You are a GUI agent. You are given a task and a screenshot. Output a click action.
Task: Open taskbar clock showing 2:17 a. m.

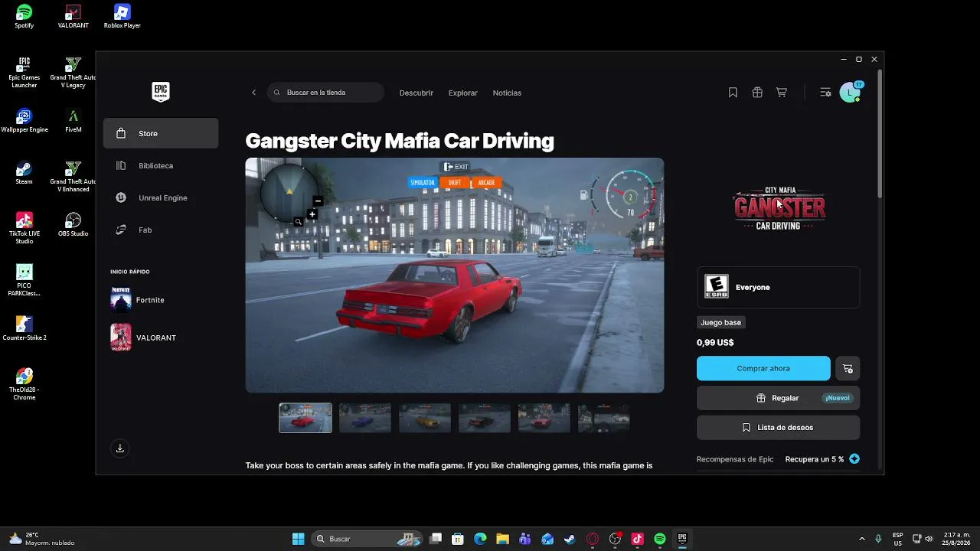click(957, 539)
